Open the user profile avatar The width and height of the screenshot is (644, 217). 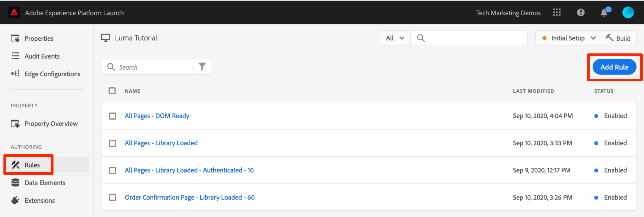[x=628, y=12]
